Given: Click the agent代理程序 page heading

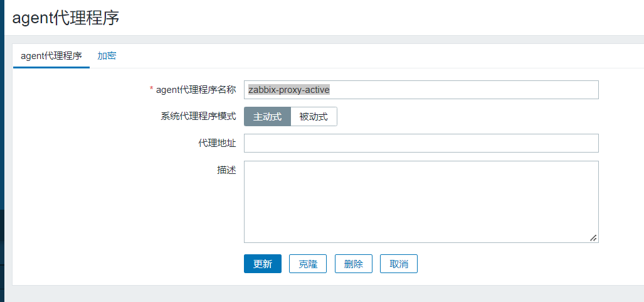Looking at the screenshot, I should (66, 18).
